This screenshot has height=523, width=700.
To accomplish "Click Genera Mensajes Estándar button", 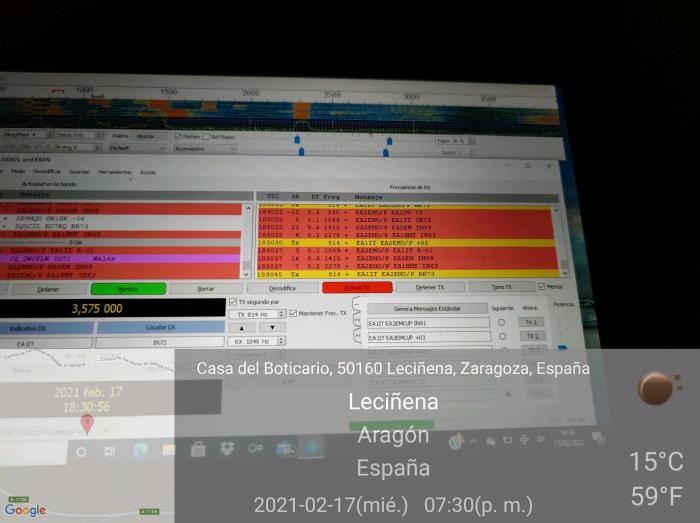I will point(427,308).
